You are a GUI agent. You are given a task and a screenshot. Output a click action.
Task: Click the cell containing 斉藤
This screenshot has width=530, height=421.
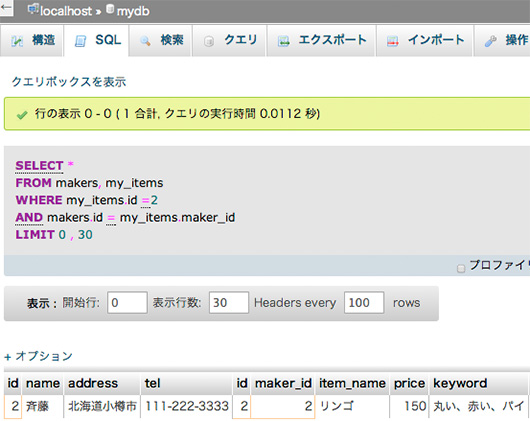[43, 406]
